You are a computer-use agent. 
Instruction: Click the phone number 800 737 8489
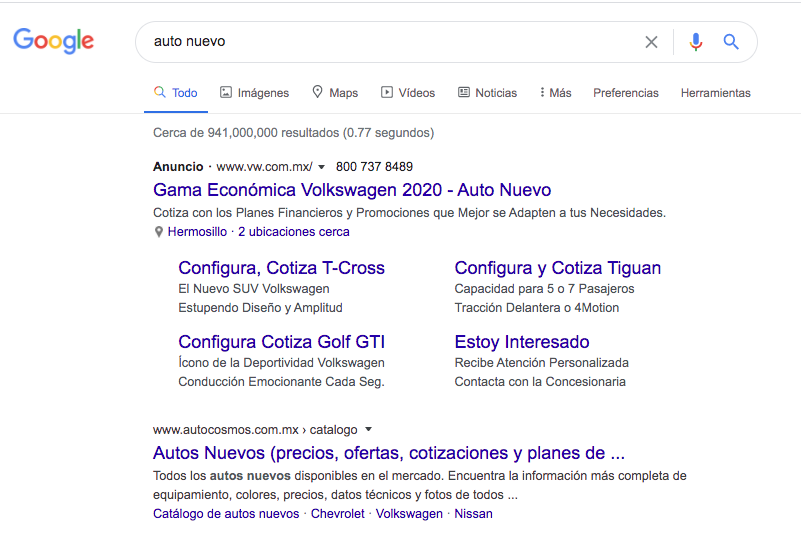click(374, 167)
